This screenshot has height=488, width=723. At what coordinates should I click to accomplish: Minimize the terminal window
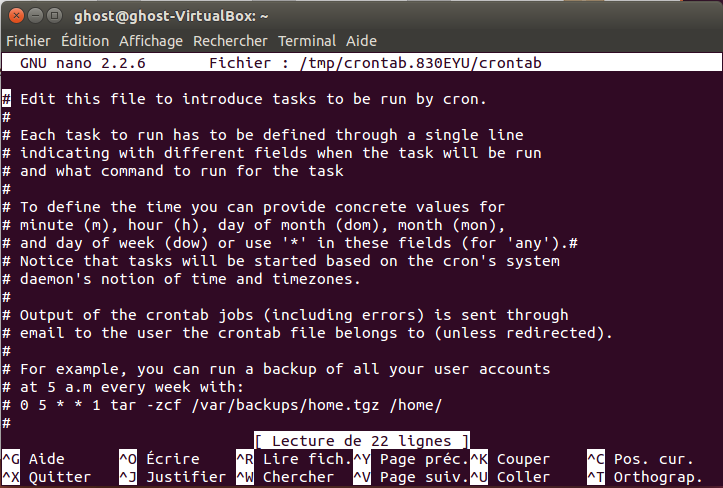click(x=36, y=16)
